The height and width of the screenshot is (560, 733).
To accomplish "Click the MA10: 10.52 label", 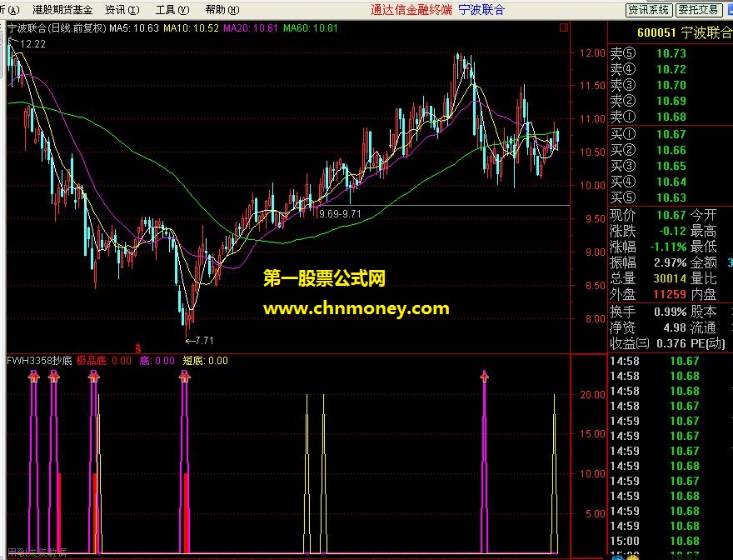I will pyautogui.click(x=191, y=28).
